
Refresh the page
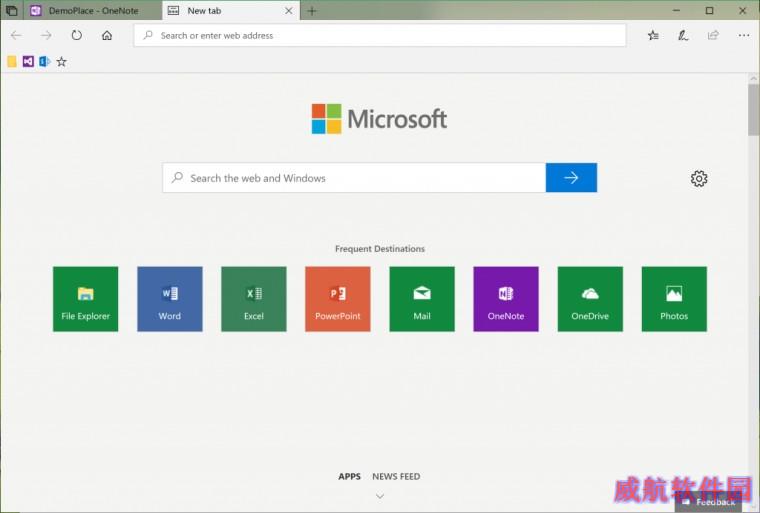pyautogui.click(x=77, y=35)
